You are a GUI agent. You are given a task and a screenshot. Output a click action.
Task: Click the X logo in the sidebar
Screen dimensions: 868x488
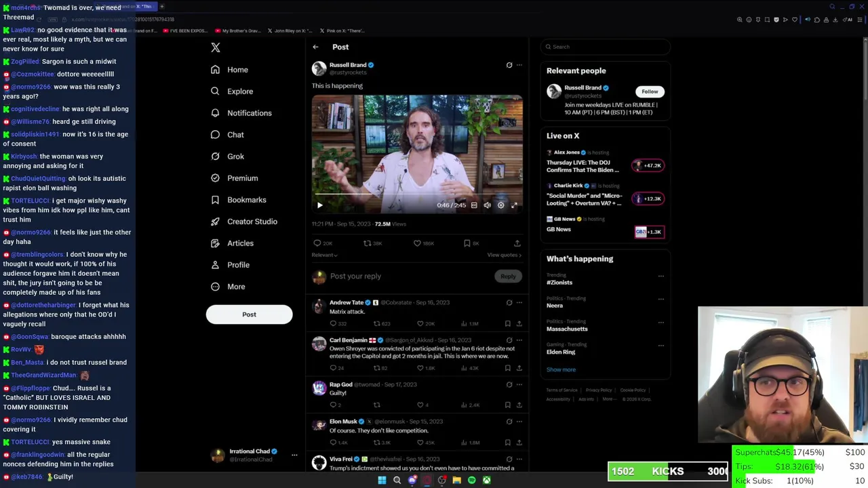point(216,47)
